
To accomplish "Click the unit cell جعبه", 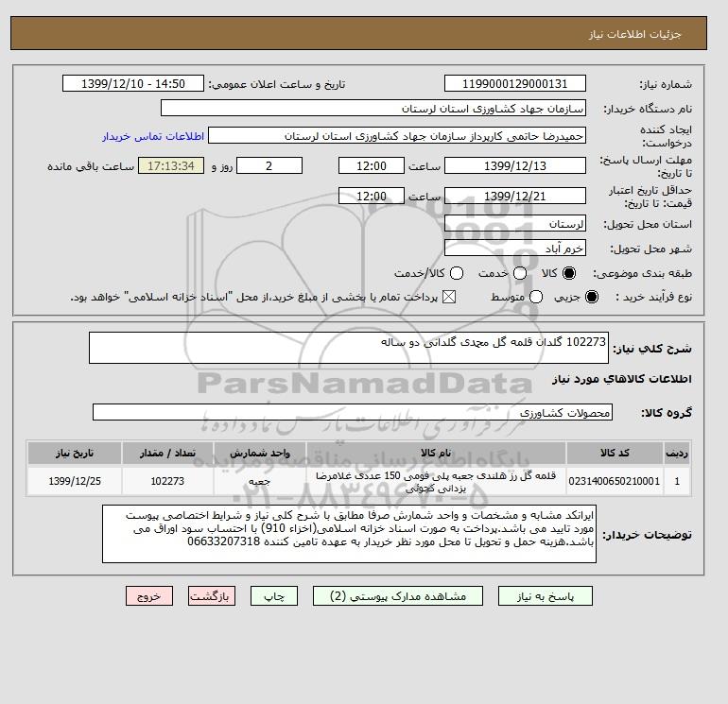I will [x=260, y=481].
